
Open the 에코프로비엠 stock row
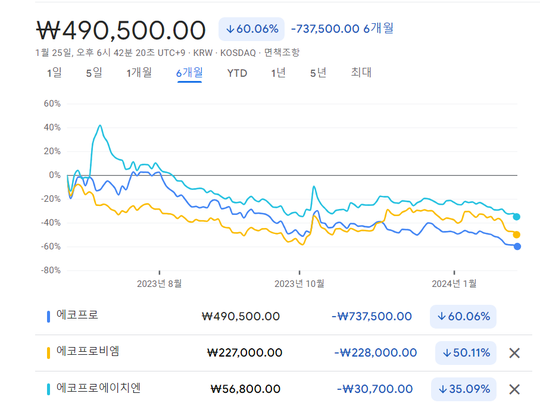coord(283,353)
